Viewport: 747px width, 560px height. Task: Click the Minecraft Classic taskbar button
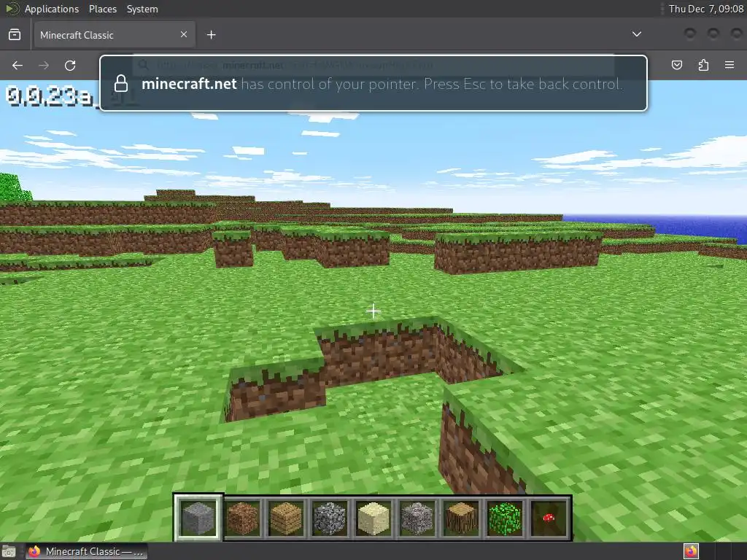click(86, 551)
